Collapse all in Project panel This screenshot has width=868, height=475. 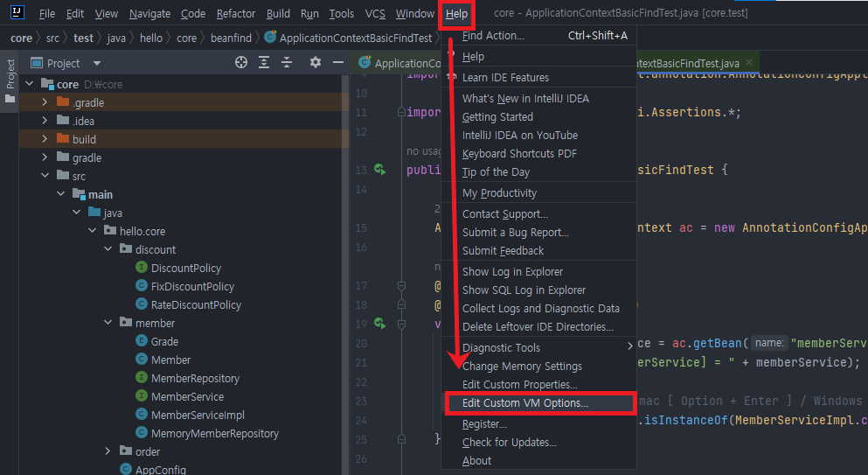(287, 63)
